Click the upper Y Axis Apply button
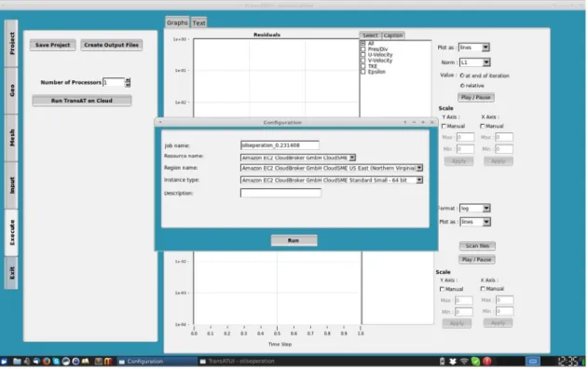Image resolution: width=588 pixels, height=369 pixels. tap(458, 161)
